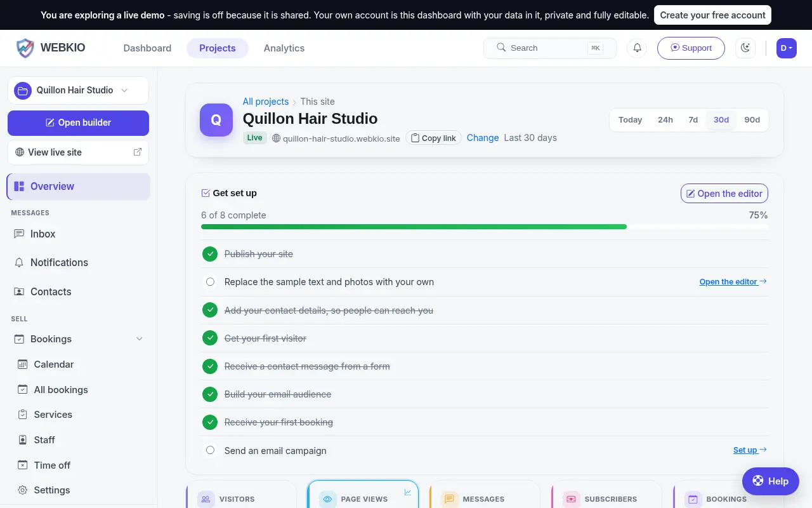Click the Copy link button
This screenshot has width=812, height=508.
[x=433, y=138]
